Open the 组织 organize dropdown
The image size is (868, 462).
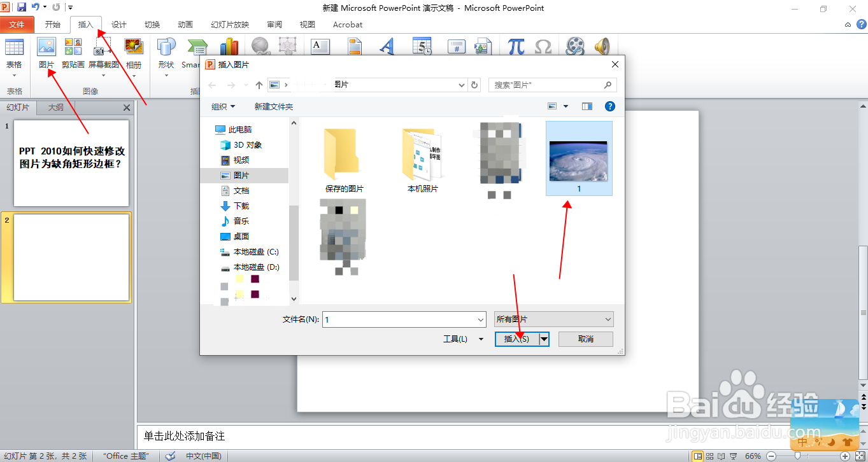coord(223,106)
